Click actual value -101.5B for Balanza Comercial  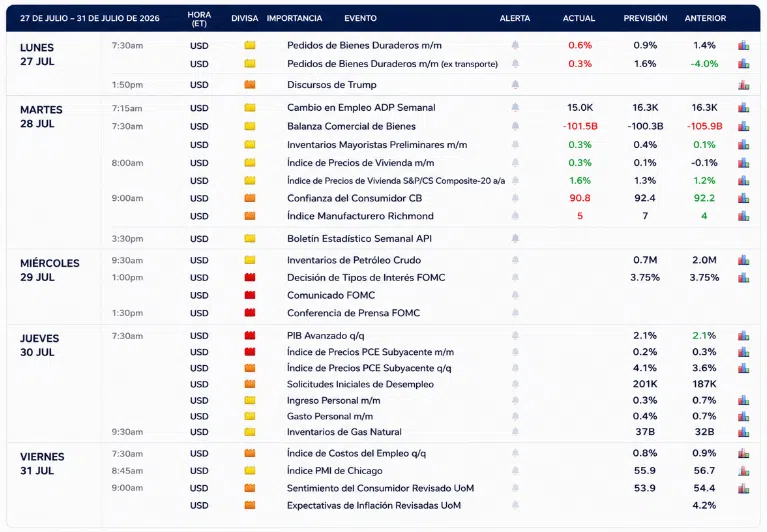[580, 126]
